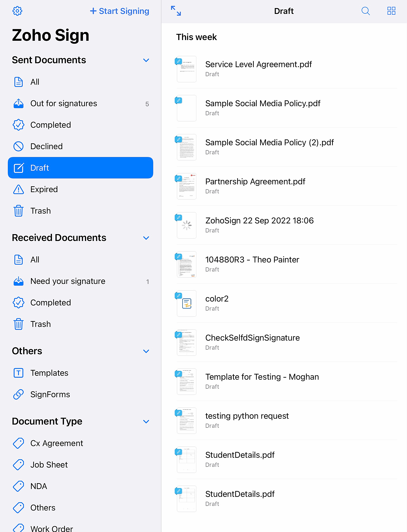Open the settings gear icon
Screen dimensions: 407x532
tap(17, 11)
